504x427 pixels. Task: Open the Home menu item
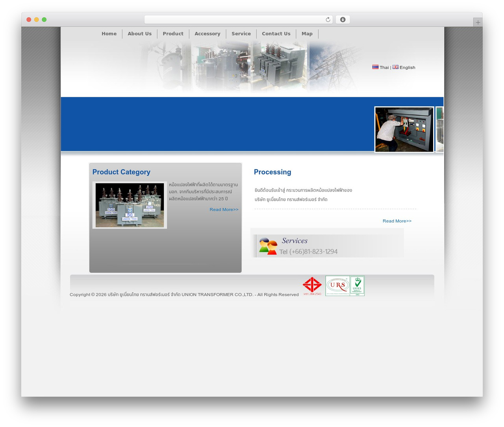pos(109,34)
